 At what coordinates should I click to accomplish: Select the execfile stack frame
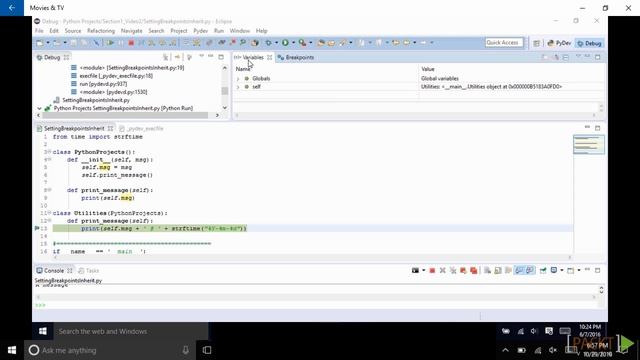pos(116,76)
